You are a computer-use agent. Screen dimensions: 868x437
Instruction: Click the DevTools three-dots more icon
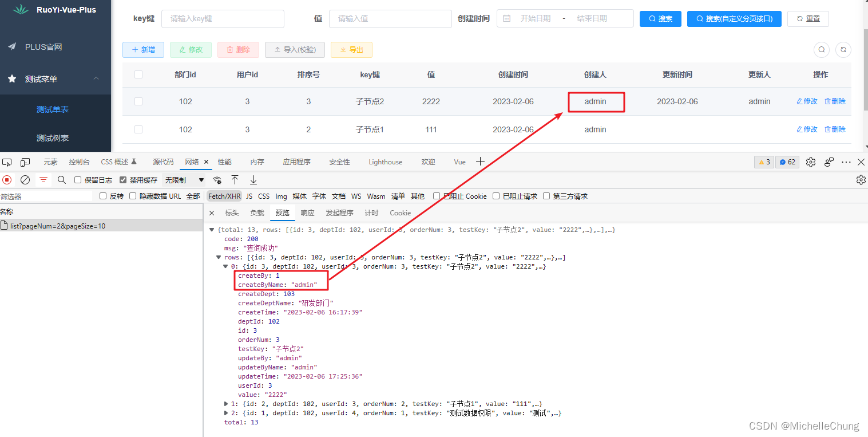pyautogui.click(x=846, y=162)
